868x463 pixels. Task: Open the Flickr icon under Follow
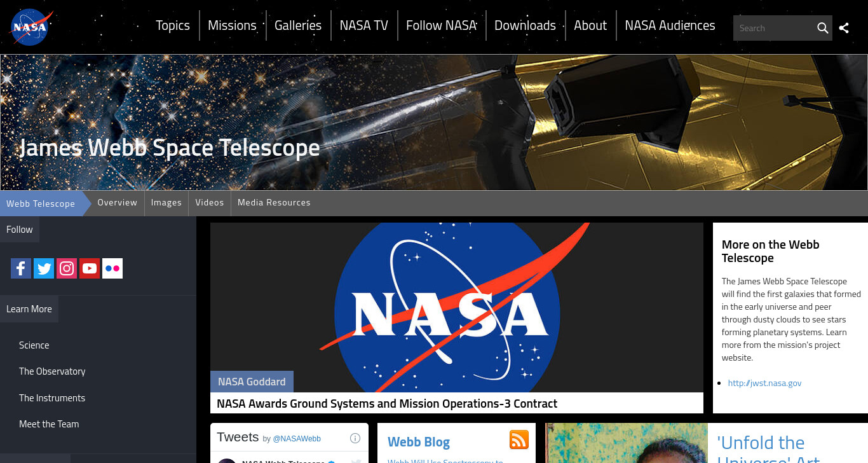pyautogui.click(x=112, y=268)
